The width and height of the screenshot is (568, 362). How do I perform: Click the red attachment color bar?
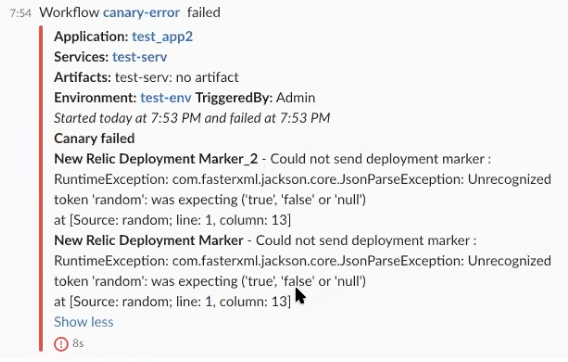click(x=41, y=188)
